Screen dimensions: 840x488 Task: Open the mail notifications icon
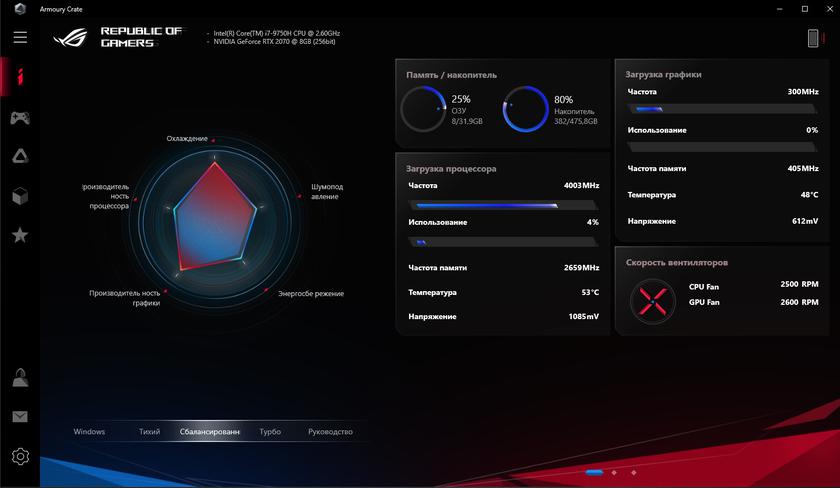(x=20, y=417)
